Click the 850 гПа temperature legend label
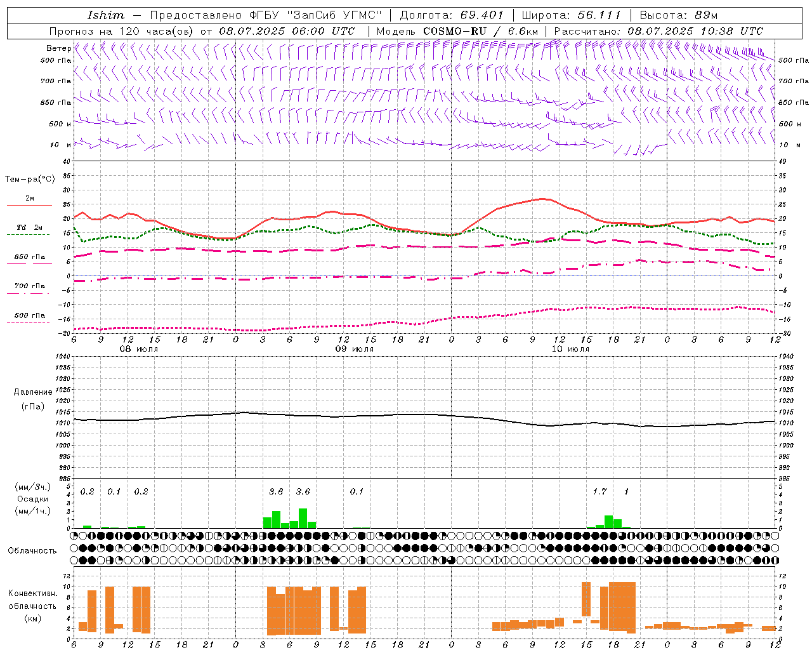The height and width of the screenshot is (650, 812). pos(30,257)
